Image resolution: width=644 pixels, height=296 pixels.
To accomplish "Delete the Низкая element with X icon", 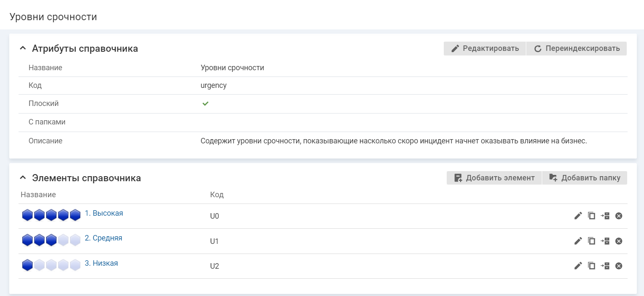I will coord(619,266).
